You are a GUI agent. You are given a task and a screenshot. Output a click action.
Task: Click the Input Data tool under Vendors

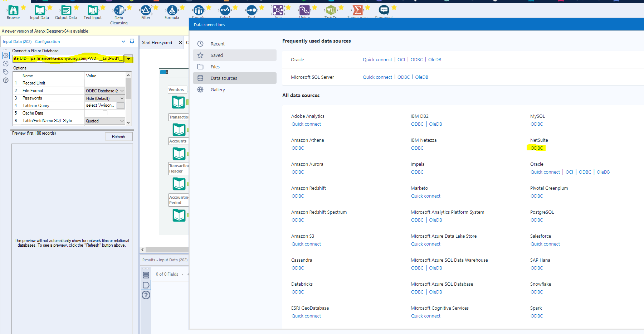(179, 102)
